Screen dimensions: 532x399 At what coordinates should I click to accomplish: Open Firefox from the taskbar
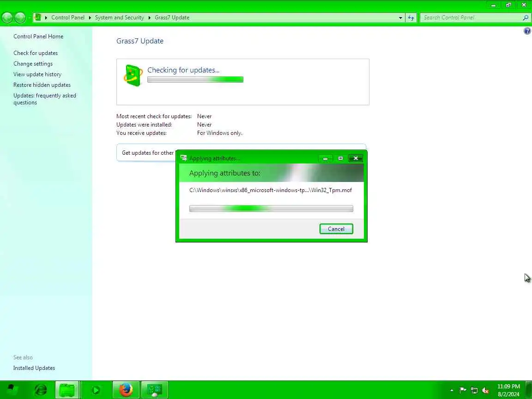pos(126,390)
